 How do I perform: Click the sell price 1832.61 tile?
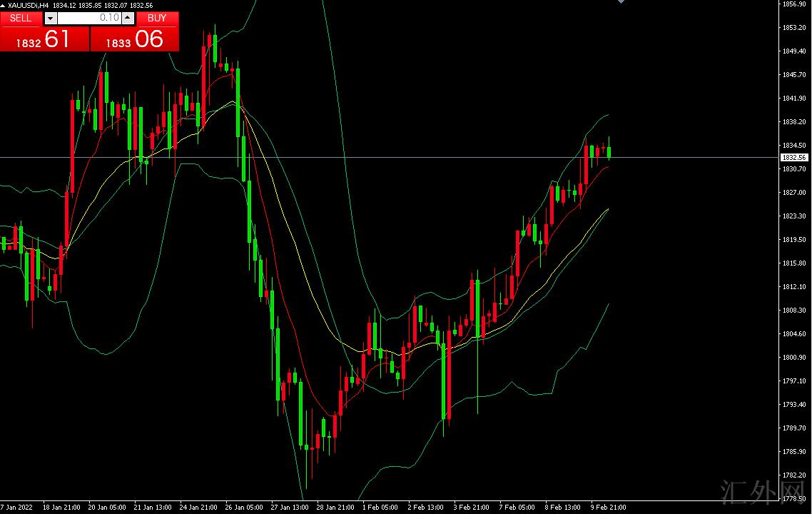(x=44, y=40)
